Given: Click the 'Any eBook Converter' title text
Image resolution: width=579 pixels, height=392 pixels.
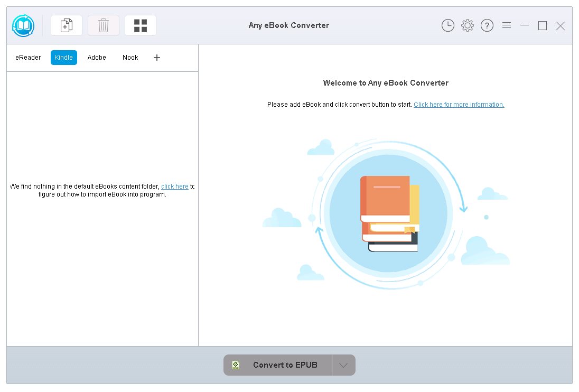Looking at the screenshot, I should [x=289, y=25].
